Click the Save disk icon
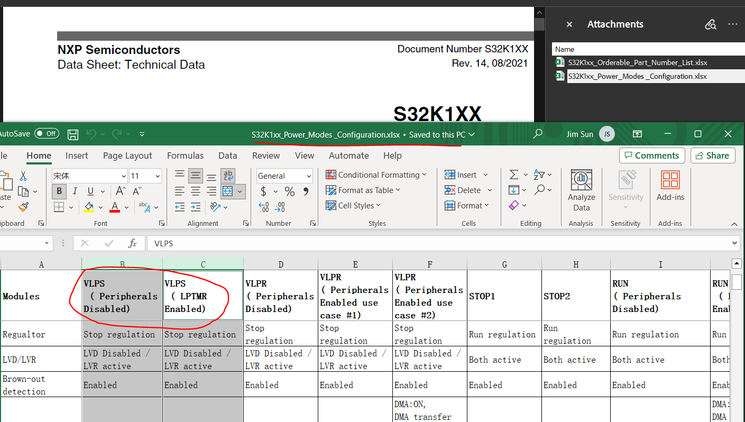745x422 pixels. pos(73,134)
